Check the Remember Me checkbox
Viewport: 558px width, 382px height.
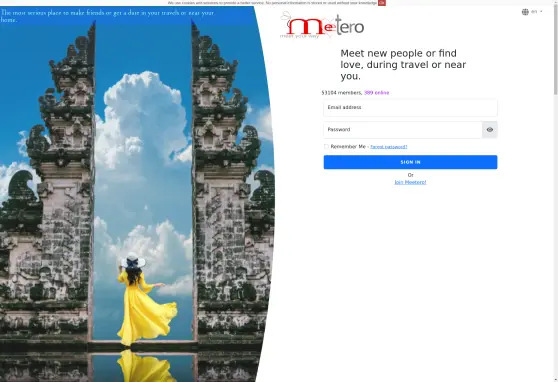326,146
